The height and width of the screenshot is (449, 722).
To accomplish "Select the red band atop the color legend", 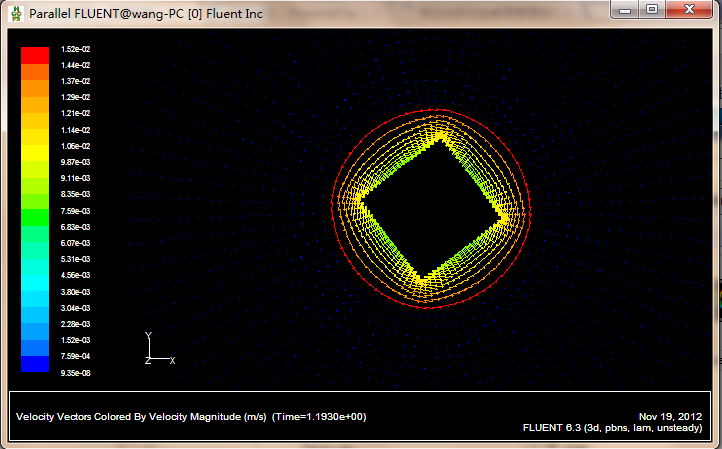I will (35, 55).
